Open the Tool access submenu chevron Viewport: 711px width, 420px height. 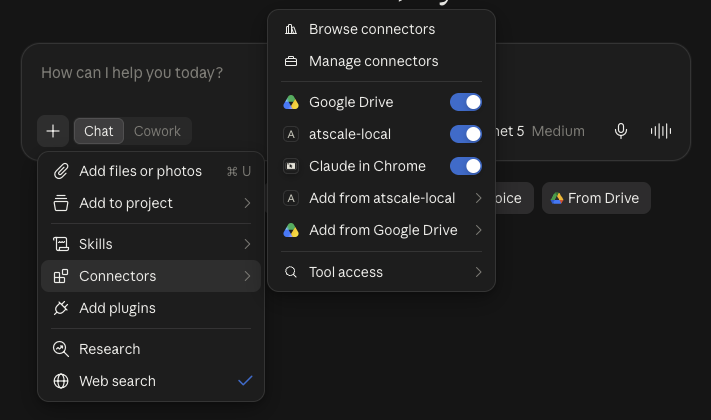click(478, 272)
